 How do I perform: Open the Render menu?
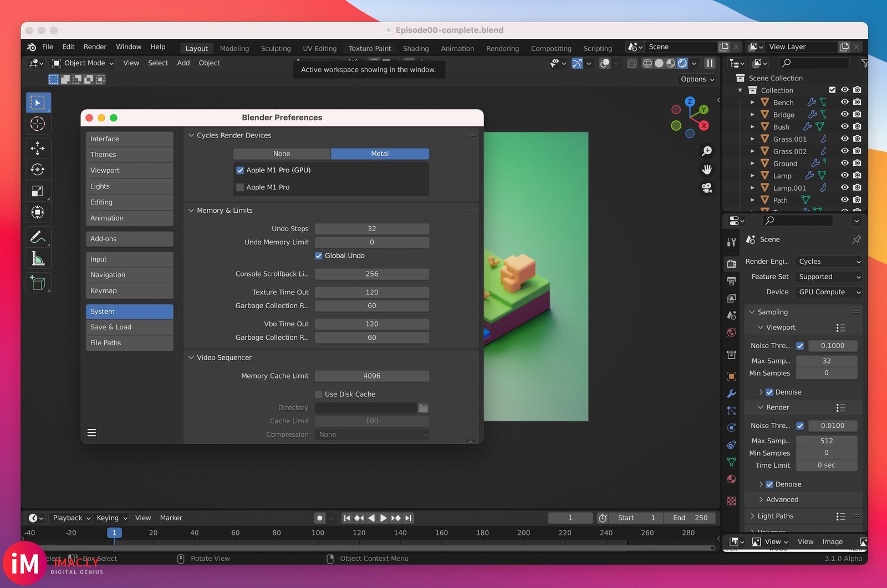tap(95, 47)
